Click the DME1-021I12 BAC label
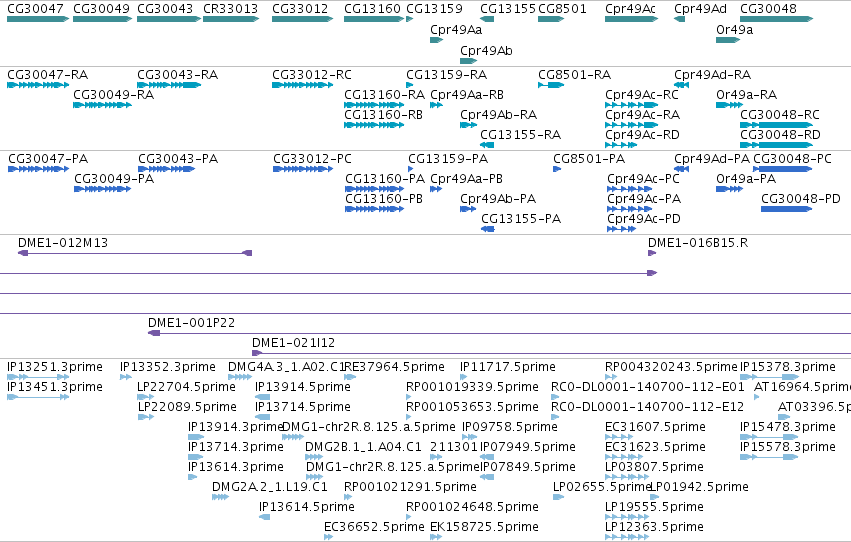 [x=294, y=342]
